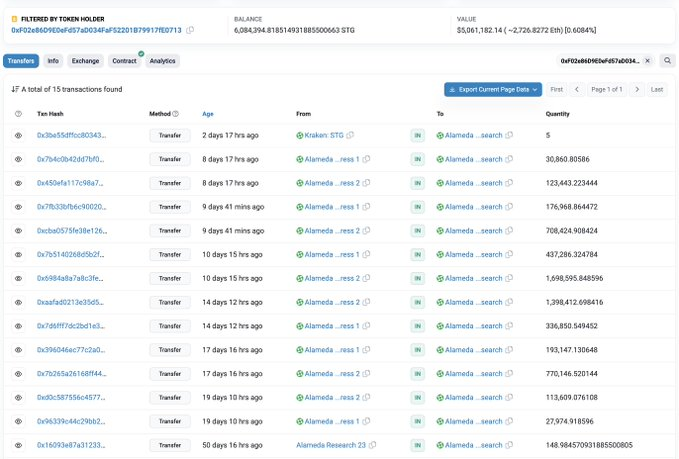Toggle eye preview for 0xcba0575fe38e126 transaction

(18, 231)
